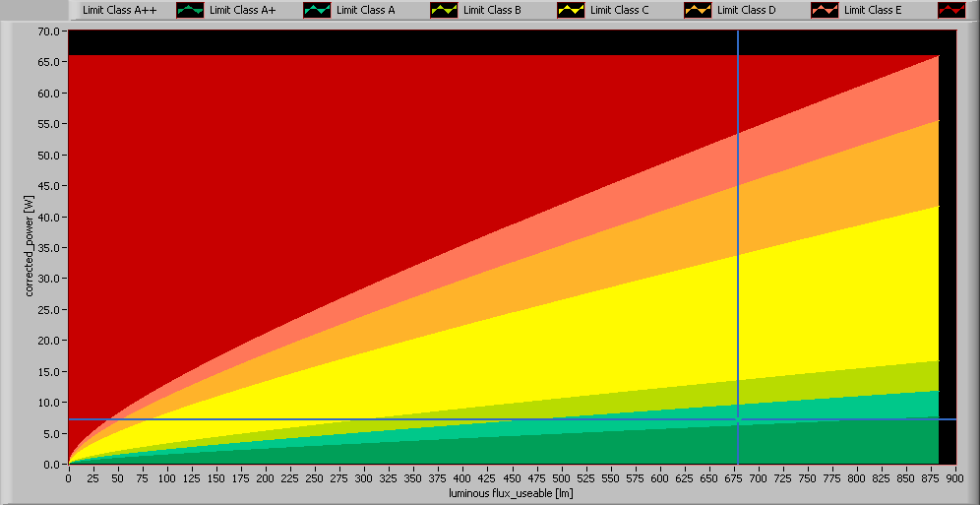Click the Limit Class A+ plot legend icon
980x505 pixels.
(317, 11)
